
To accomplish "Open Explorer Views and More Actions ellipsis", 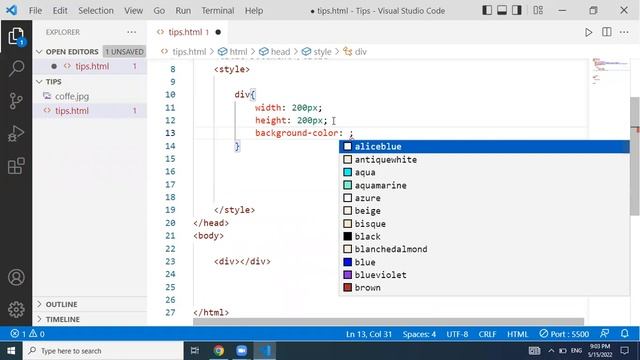I will [x=131, y=32].
